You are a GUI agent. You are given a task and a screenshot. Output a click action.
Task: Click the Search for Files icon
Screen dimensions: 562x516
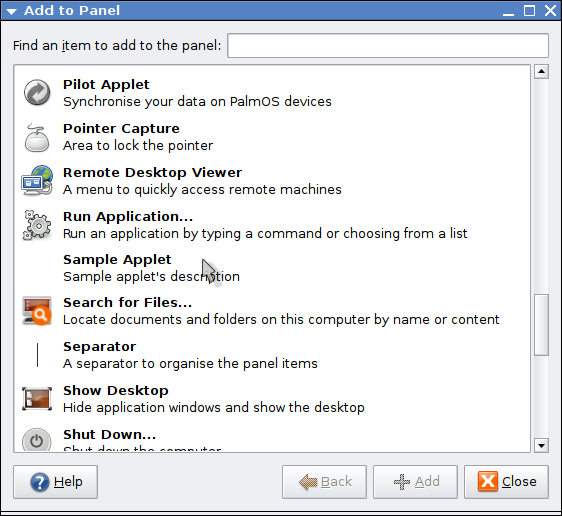pos(37,311)
